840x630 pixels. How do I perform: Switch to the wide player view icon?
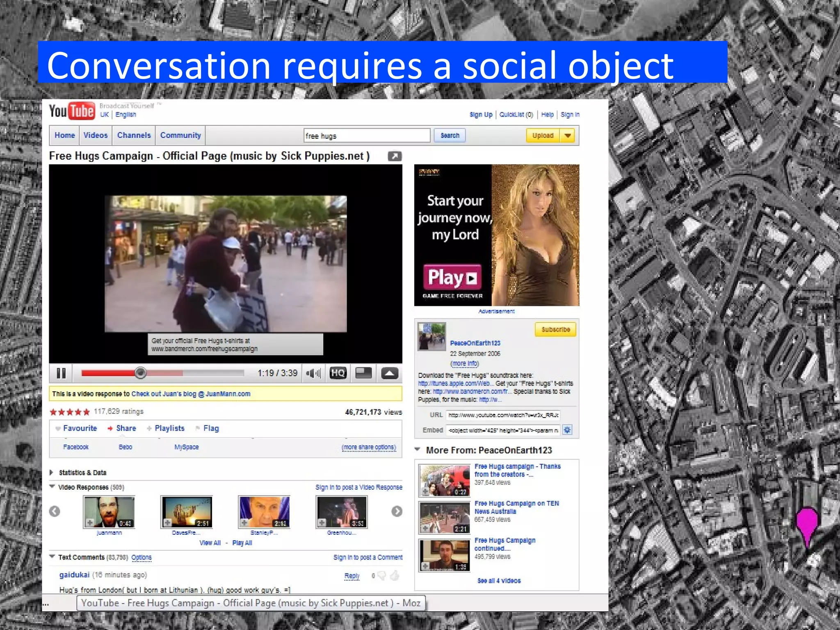pos(363,373)
